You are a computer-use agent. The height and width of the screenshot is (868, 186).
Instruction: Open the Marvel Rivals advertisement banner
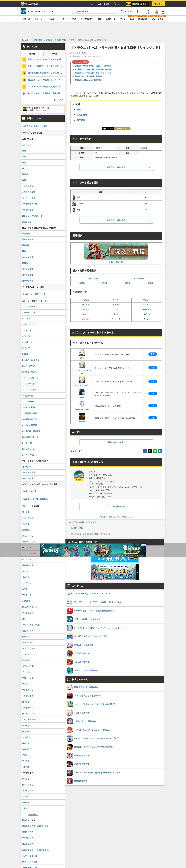[93, 550]
